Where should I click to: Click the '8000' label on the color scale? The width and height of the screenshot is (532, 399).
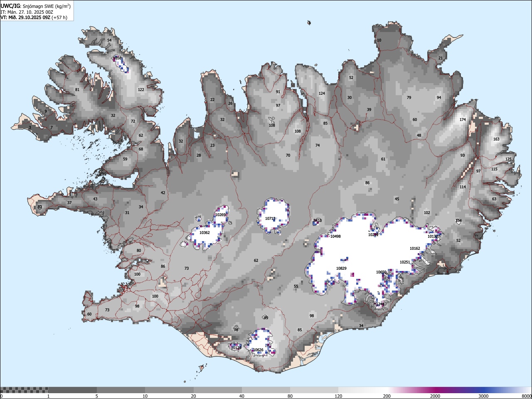[527, 396]
